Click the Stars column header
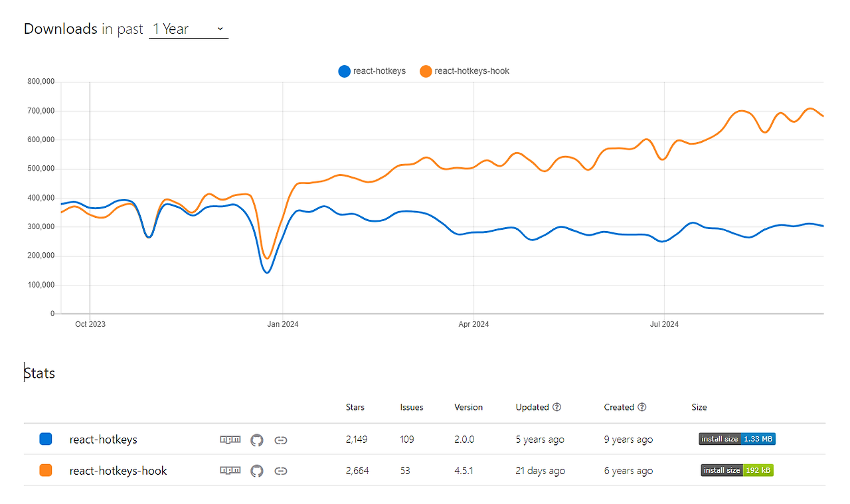This screenshot has height=504, width=850. [x=355, y=407]
